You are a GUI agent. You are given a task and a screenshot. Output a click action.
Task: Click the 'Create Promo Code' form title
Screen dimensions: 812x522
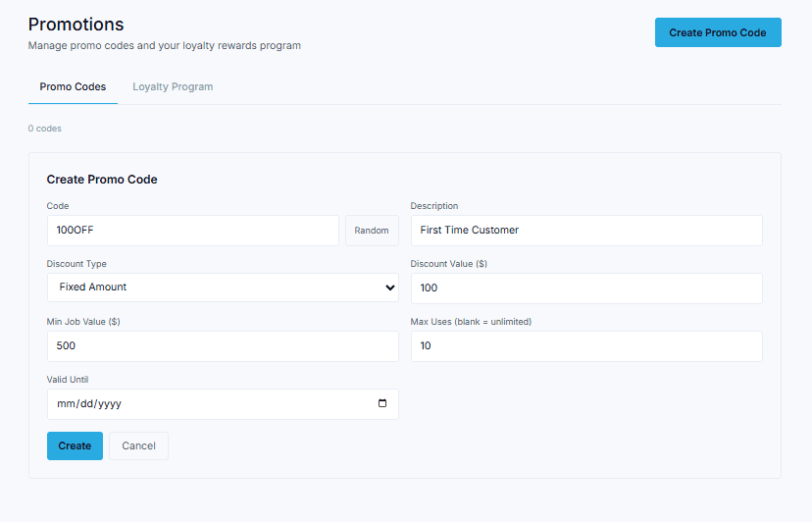pos(102,180)
